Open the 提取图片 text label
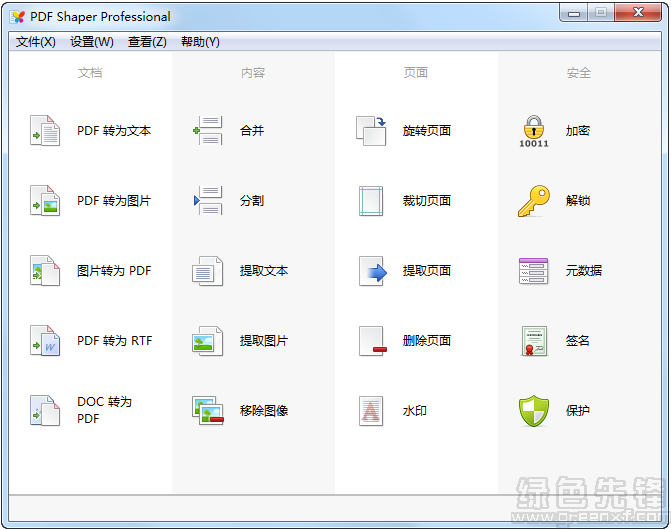 tap(264, 341)
